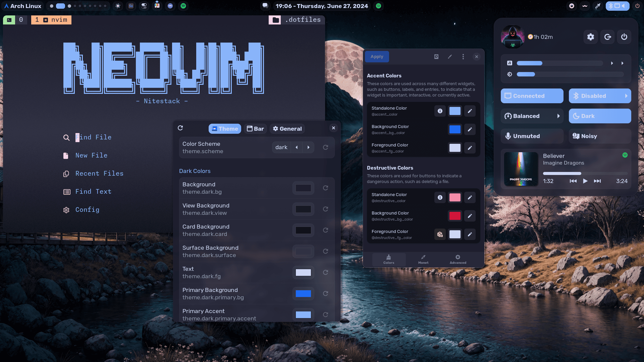Expand the Bluetooth devices arrow
The width and height of the screenshot is (644, 362).
click(x=626, y=96)
